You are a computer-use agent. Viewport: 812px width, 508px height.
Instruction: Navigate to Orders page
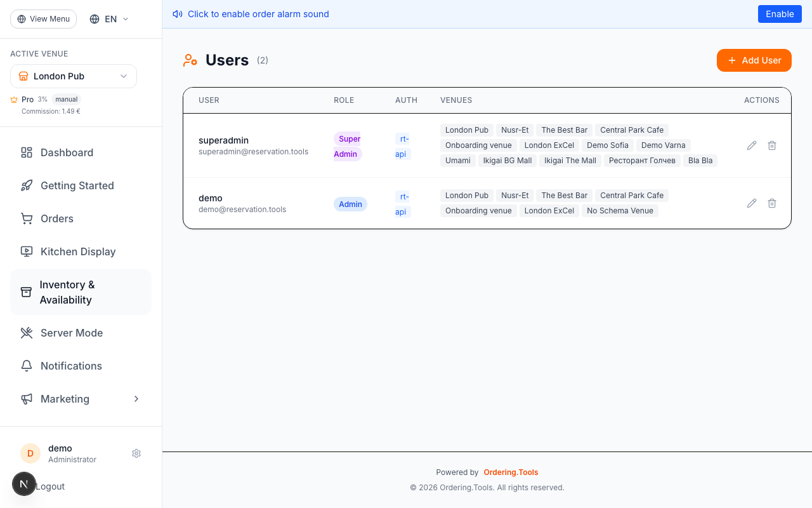coord(57,218)
